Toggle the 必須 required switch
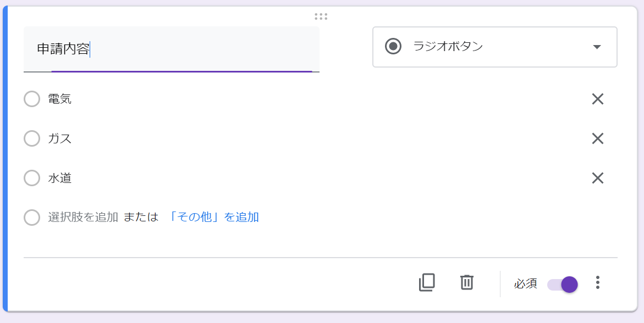Screen dimensions: 644x323 click(563, 284)
